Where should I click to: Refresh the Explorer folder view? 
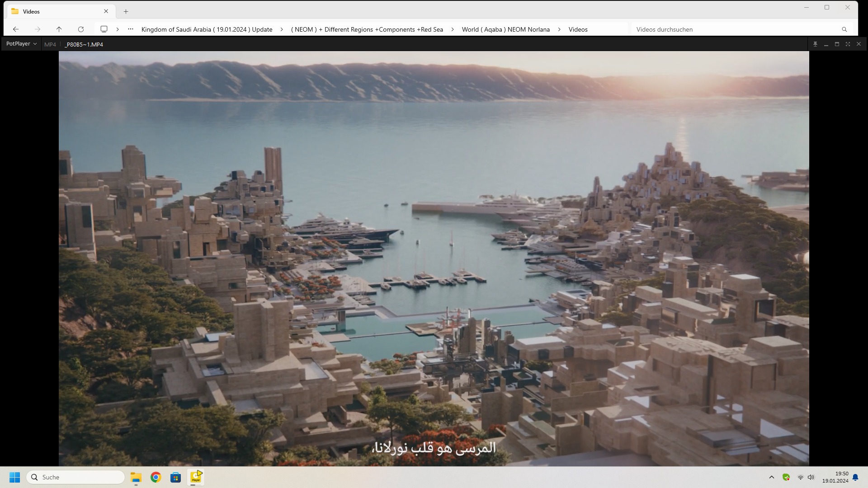point(81,29)
